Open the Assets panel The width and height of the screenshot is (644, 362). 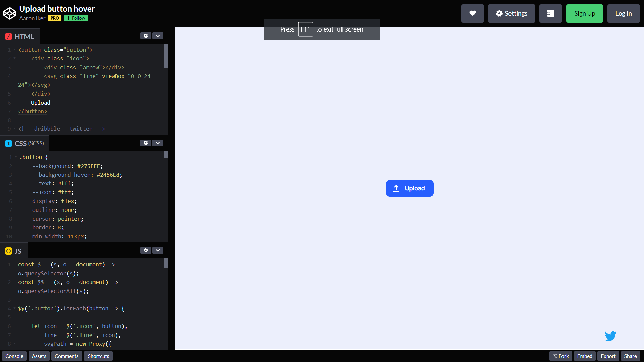39,356
